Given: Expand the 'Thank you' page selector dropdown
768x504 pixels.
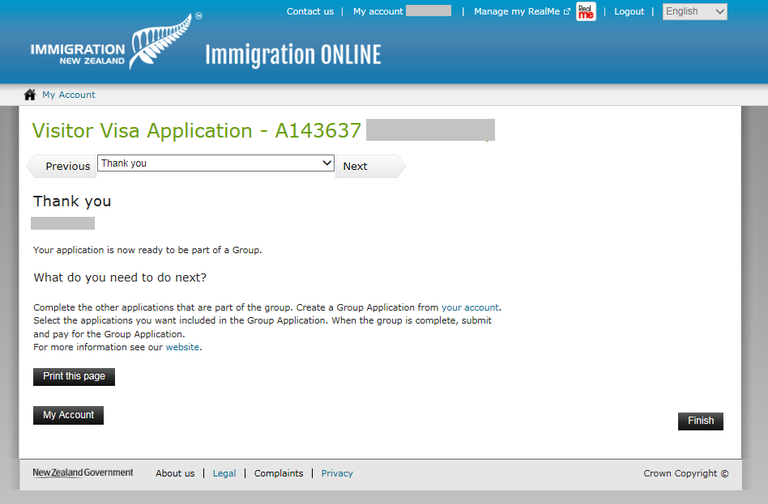Looking at the screenshot, I should (215, 163).
